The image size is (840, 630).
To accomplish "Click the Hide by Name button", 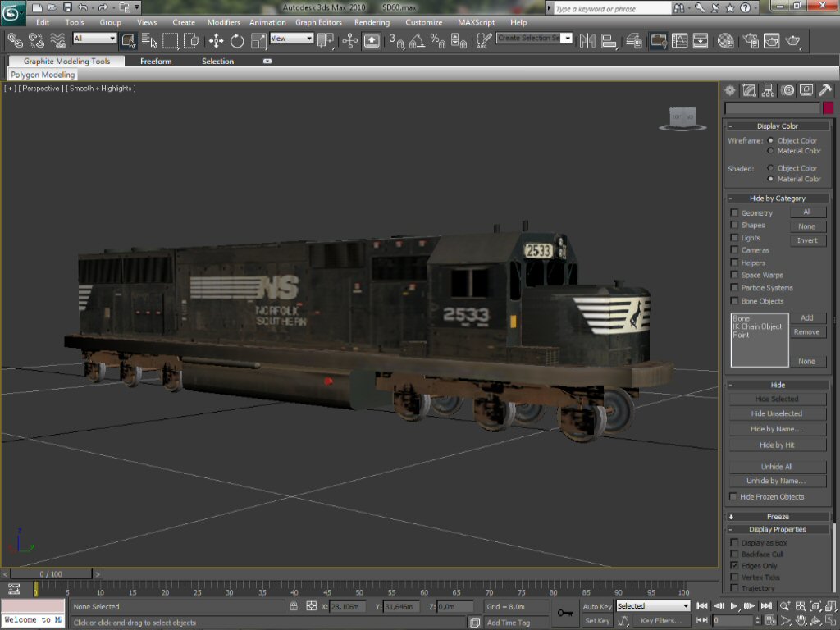I will click(x=776, y=429).
